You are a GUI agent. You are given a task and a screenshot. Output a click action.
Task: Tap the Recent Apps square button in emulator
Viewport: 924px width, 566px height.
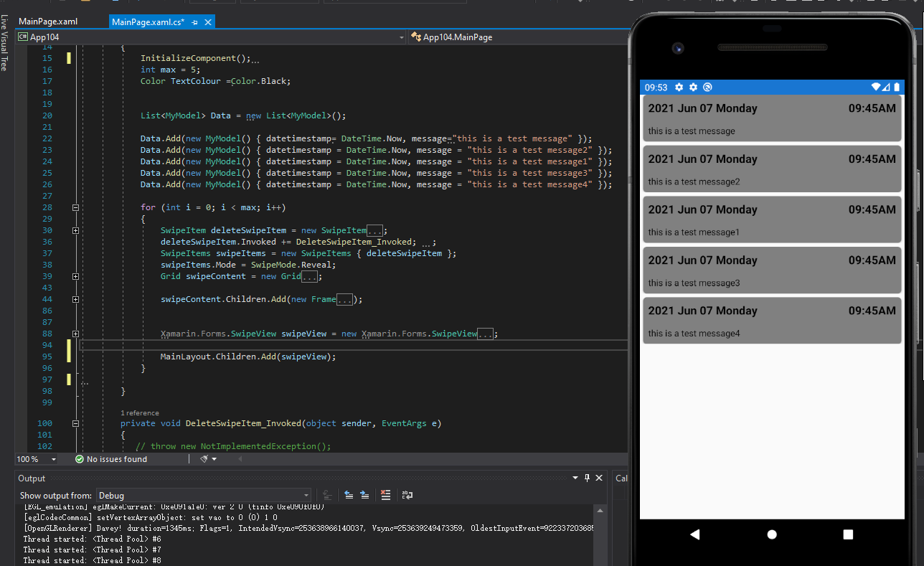pos(848,534)
